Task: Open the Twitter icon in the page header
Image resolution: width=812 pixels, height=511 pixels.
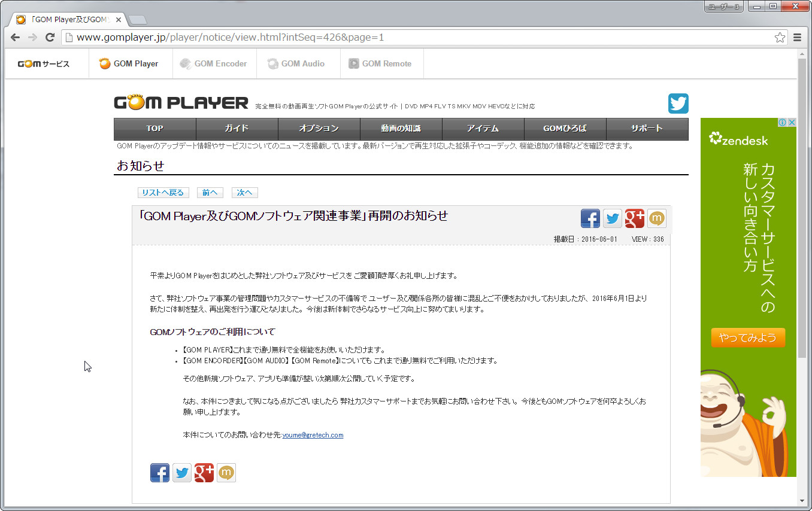Action: point(678,104)
